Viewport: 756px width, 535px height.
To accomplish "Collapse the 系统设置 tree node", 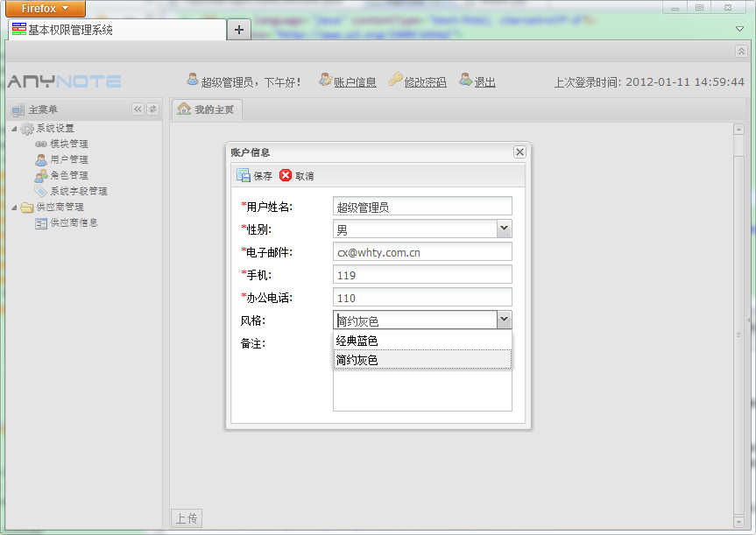I will [14, 129].
